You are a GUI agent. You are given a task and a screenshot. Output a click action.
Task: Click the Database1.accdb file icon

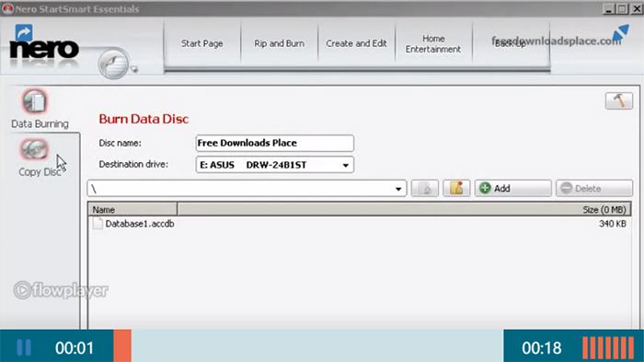click(98, 224)
